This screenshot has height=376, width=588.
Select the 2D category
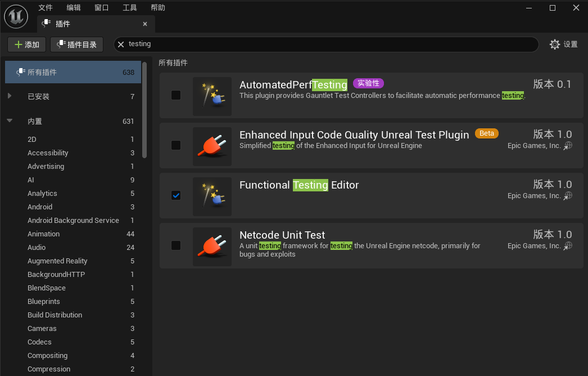[73, 140]
